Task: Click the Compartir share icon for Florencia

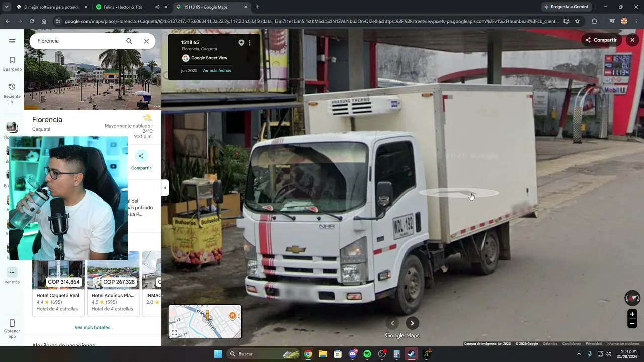Action: tap(141, 156)
